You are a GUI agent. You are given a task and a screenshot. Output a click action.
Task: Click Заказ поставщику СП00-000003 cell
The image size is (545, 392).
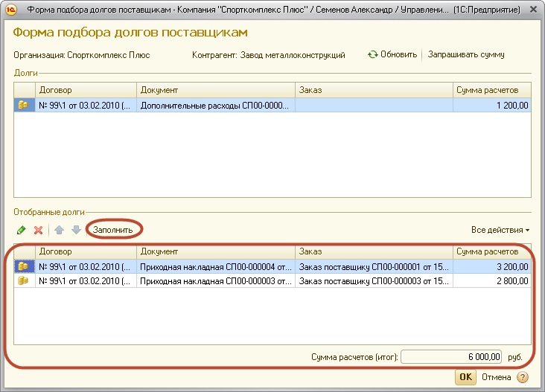[x=374, y=281]
